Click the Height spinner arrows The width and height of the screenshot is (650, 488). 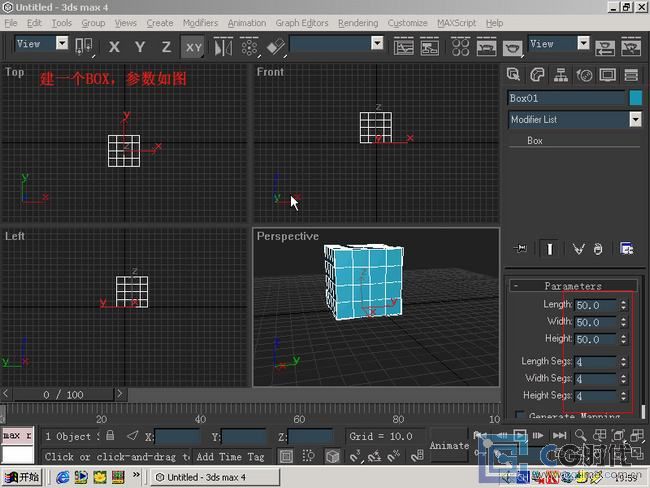tap(623, 339)
